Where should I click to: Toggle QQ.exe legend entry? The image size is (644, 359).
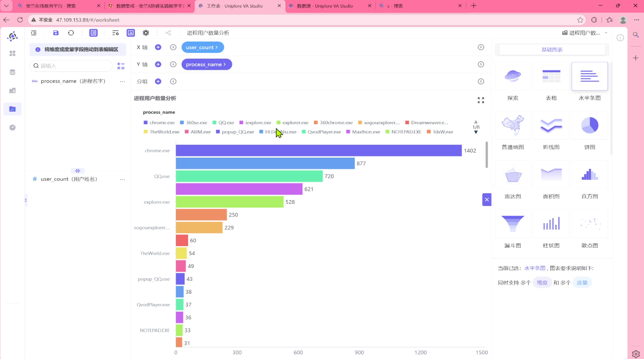[x=223, y=123]
